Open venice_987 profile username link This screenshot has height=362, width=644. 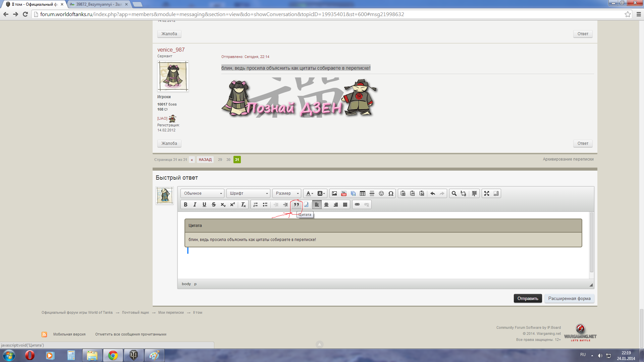171,50
